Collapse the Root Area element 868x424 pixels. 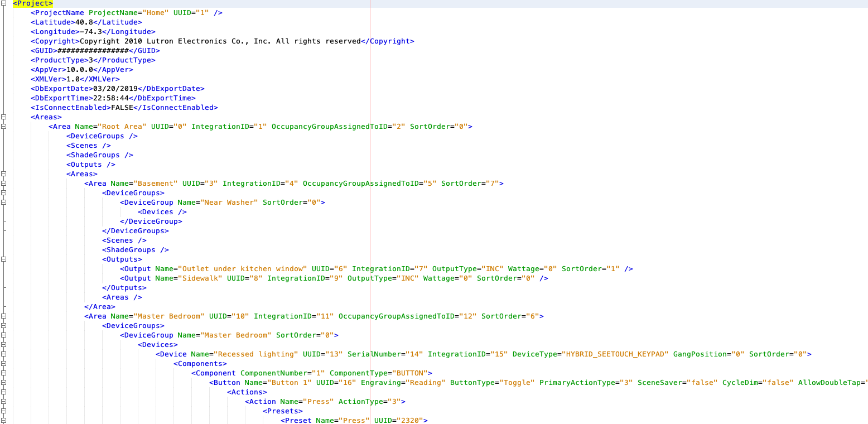click(x=4, y=127)
